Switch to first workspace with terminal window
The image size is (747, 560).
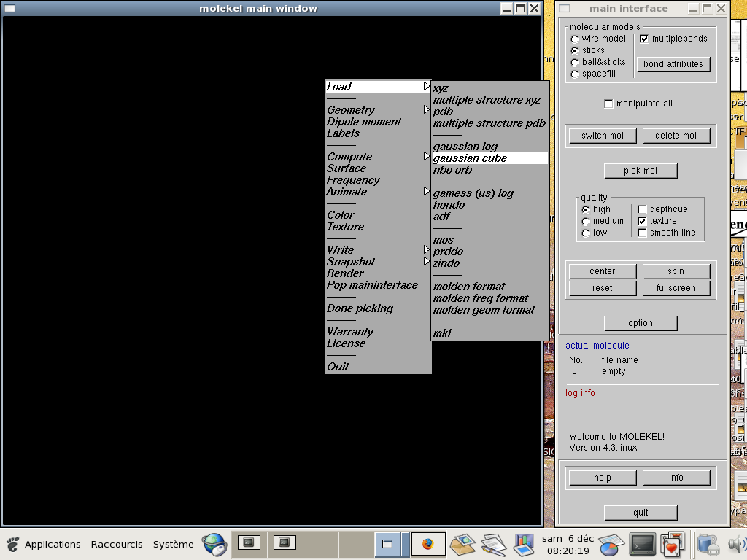[x=249, y=543]
